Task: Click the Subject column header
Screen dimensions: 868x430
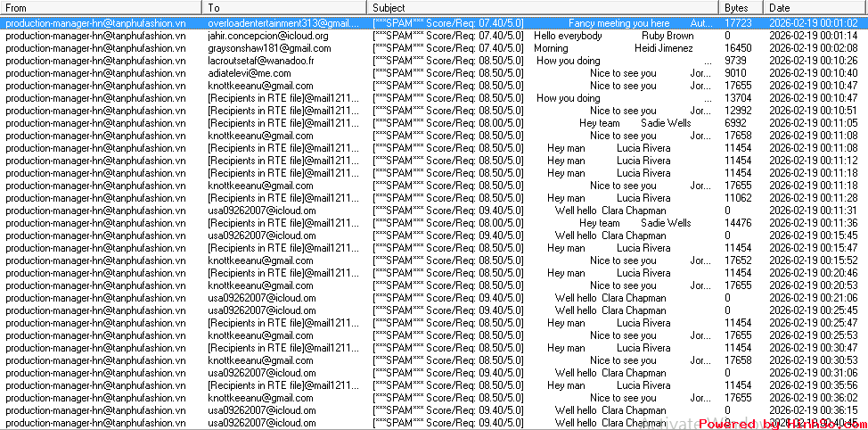Action: pos(543,8)
